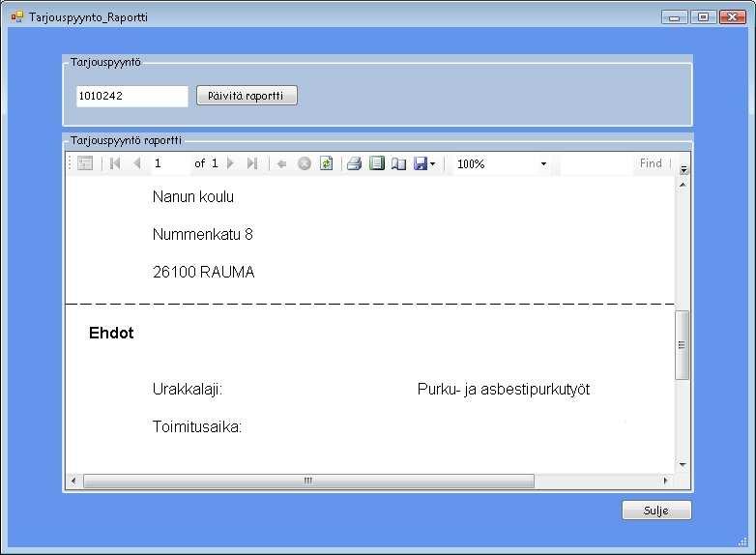This screenshot has width=756, height=555.
Task: Click the vertical scrollbar down arrow
Action: tap(683, 465)
